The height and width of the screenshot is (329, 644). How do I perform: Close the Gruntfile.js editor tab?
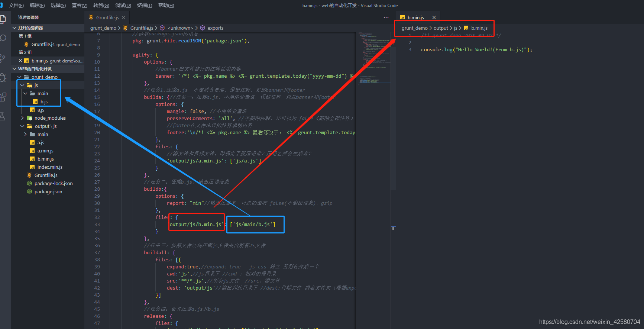124,17
